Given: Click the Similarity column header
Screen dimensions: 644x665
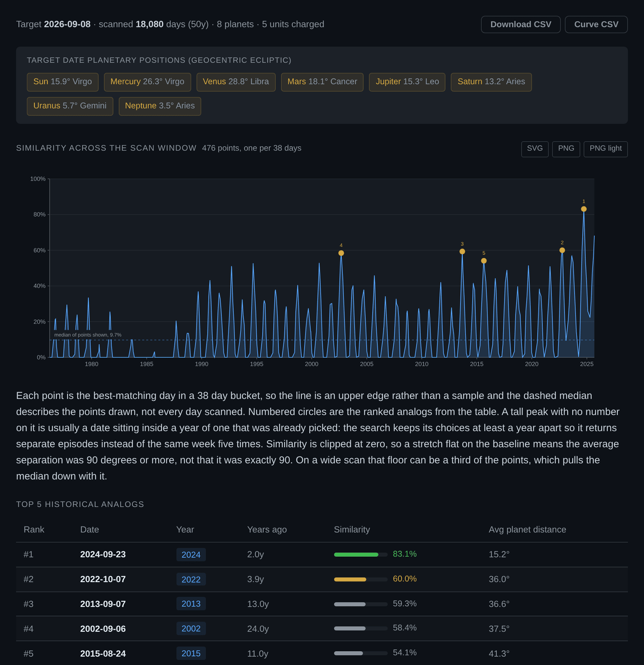Looking at the screenshot, I should (352, 530).
